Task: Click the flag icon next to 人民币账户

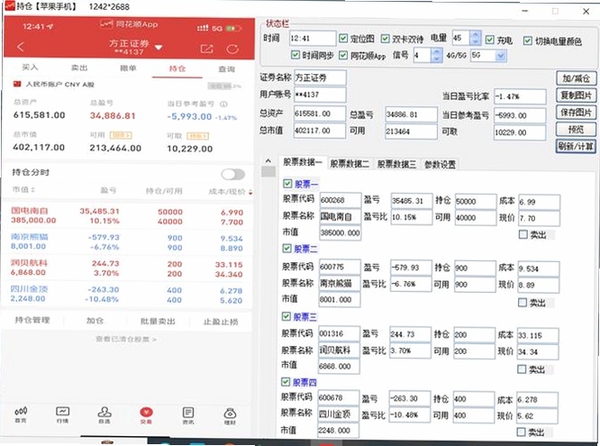Action: [x=17, y=83]
